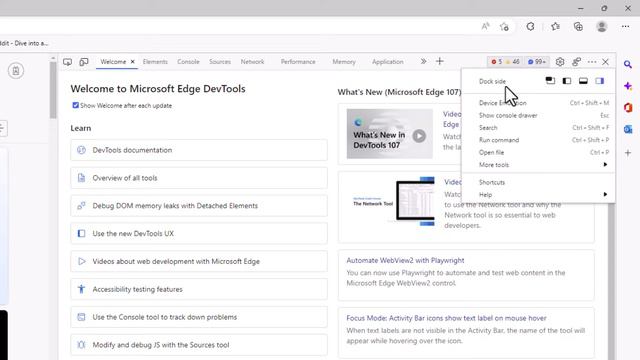Click the circular clipboard icon on the page
The width and height of the screenshot is (640, 360).
[16, 71]
